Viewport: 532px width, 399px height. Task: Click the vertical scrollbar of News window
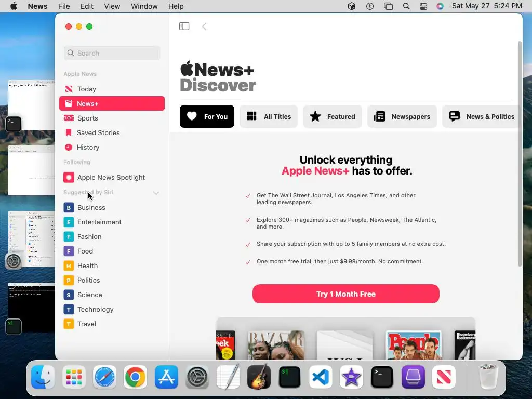[x=520, y=153]
